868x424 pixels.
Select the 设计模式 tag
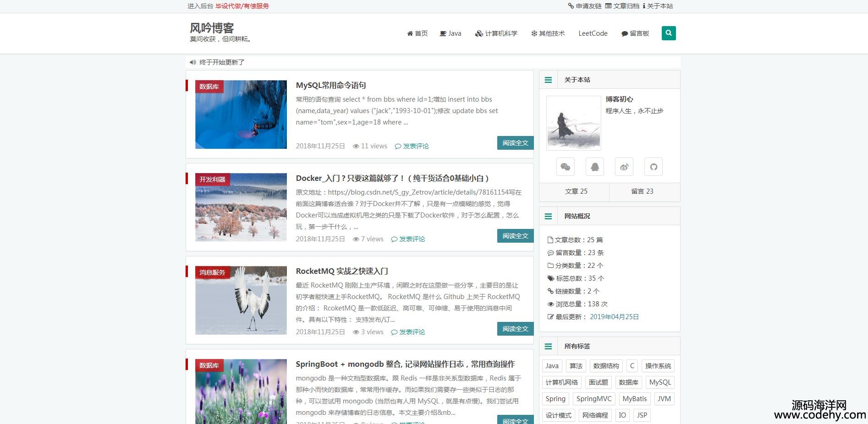[x=559, y=415]
